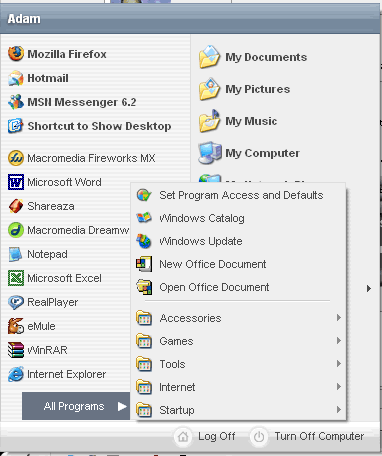Open My Computer icon

coord(209,153)
